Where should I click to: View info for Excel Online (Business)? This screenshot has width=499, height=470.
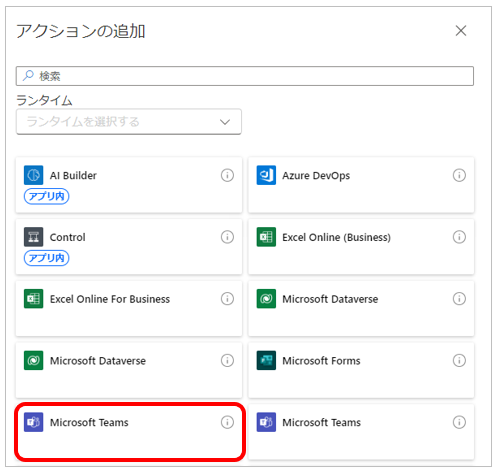point(459,237)
